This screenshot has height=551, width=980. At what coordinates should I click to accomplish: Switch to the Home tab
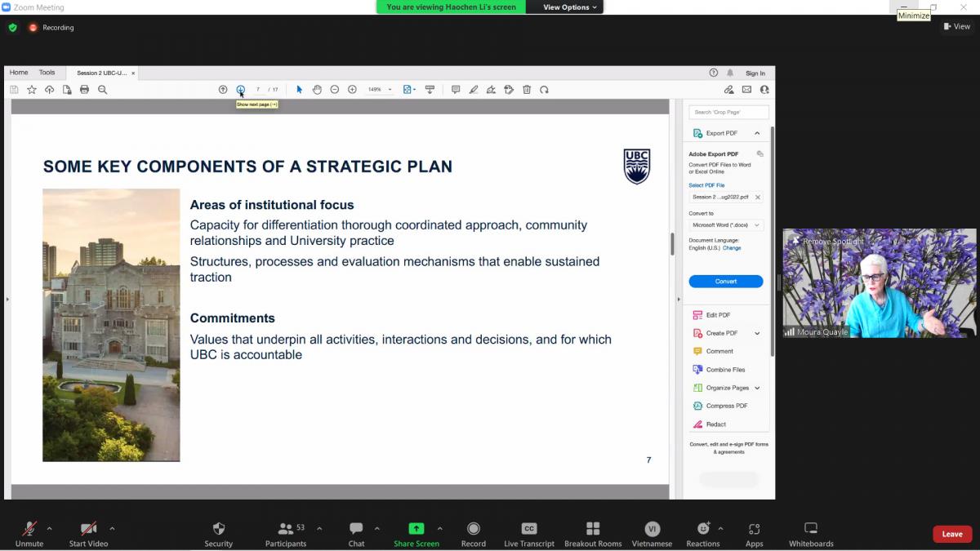(19, 73)
